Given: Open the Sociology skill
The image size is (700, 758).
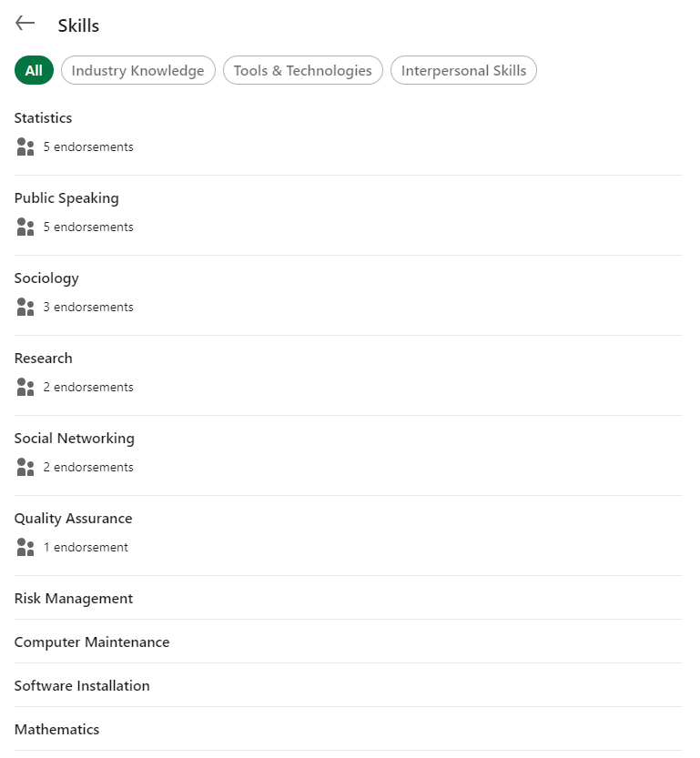Looking at the screenshot, I should (46, 278).
